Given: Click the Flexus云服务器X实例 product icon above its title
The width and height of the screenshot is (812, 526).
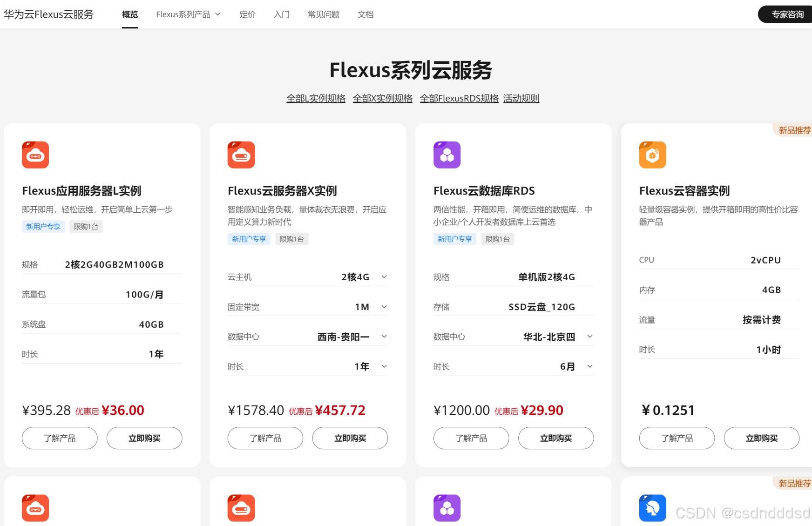Looking at the screenshot, I should (x=241, y=155).
